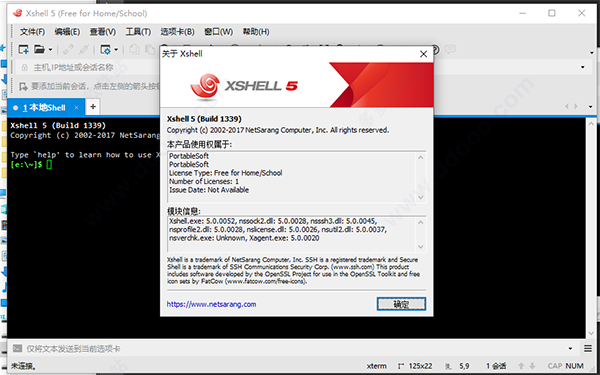Click the compose bar hamburger menu icon
The height and width of the screenshot is (375, 600).
588,349
